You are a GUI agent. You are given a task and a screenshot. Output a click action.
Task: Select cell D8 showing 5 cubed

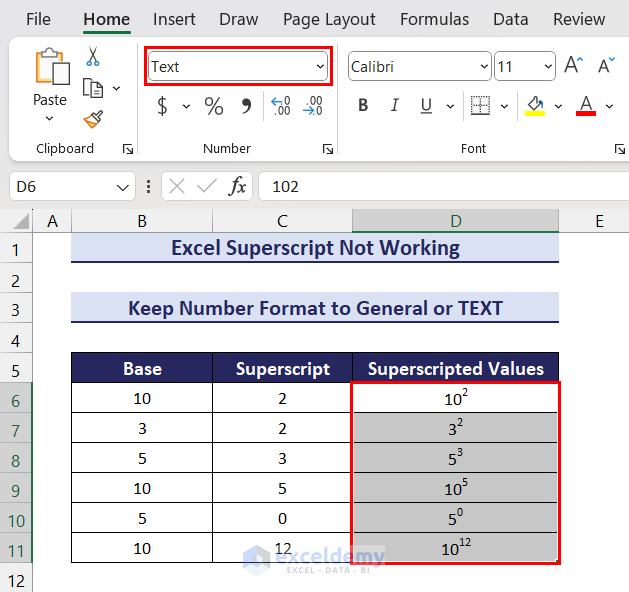(456, 458)
